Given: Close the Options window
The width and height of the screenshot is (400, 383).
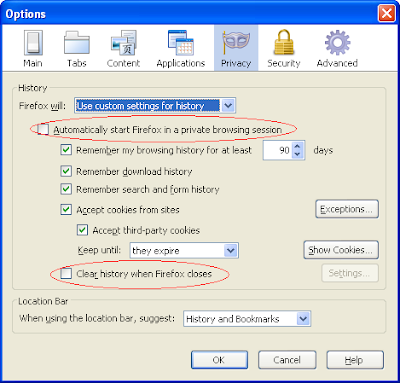Looking at the screenshot, I should 387,14.
